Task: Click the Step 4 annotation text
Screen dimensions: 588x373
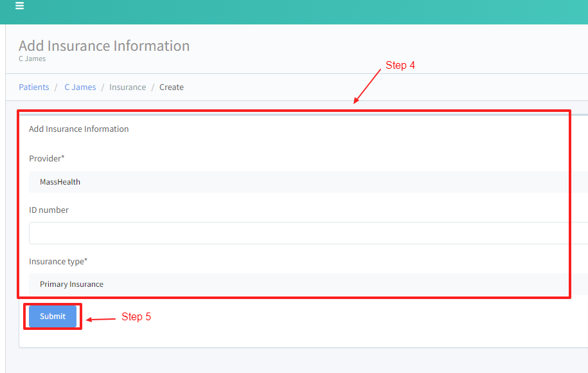Action: click(x=400, y=66)
